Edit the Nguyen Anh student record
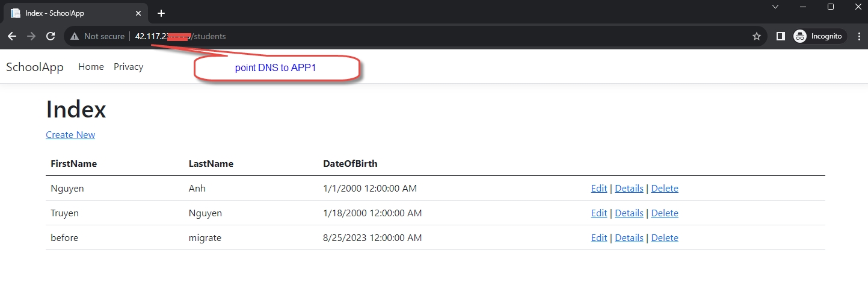The width and height of the screenshot is (868, 294). coord(599,189)
